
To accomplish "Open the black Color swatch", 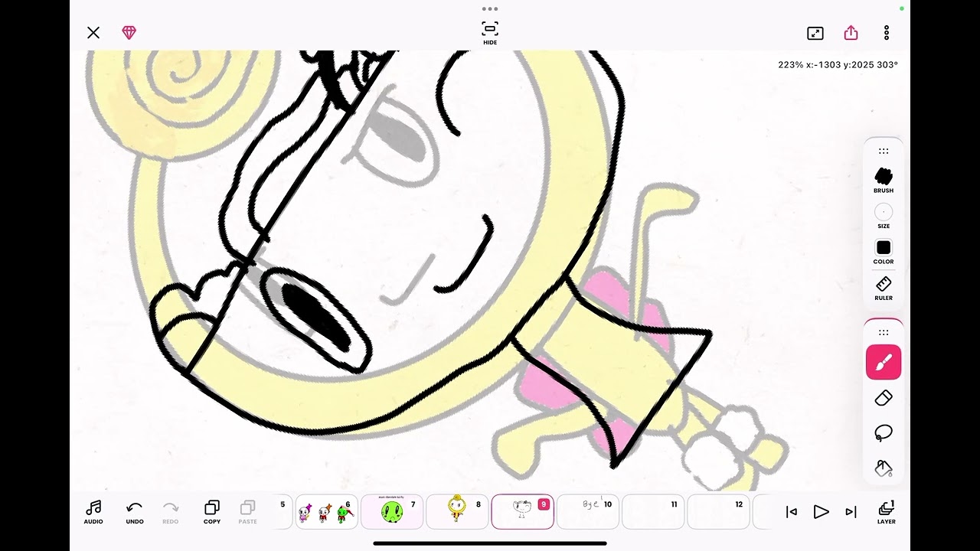I will (884, 252).
